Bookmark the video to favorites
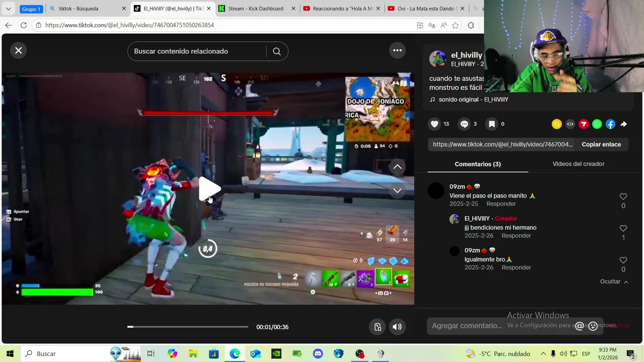Image resolution: width=644 pixels, height=362 pixels. click(492, 124)
